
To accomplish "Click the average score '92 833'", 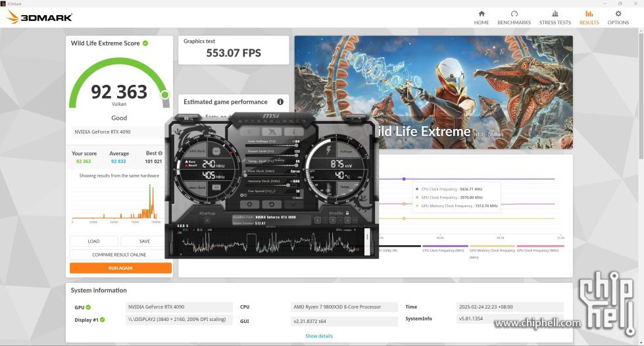I will (118, 162).
